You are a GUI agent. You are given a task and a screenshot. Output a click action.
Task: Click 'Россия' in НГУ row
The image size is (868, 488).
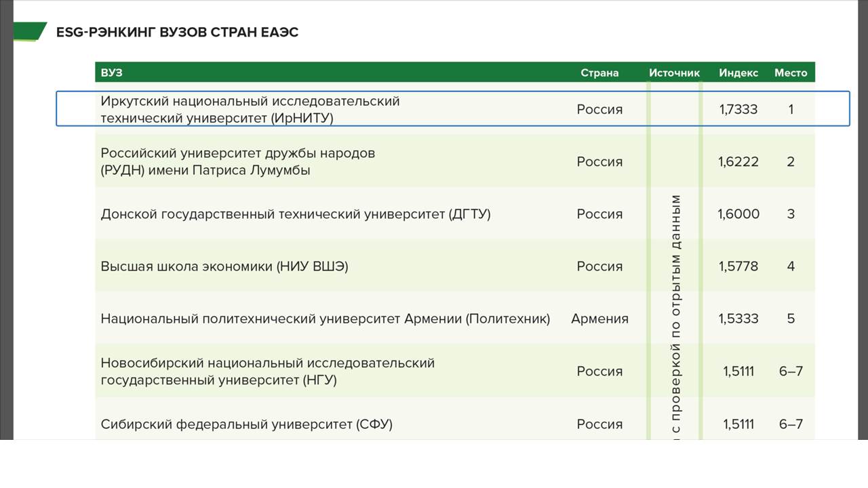click(x=599, y=371)
